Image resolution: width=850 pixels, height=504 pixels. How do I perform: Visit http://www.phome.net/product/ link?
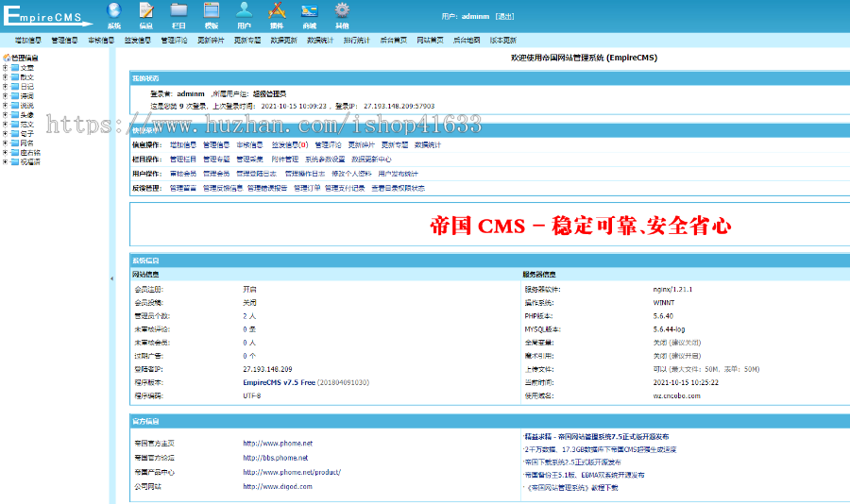292,472
